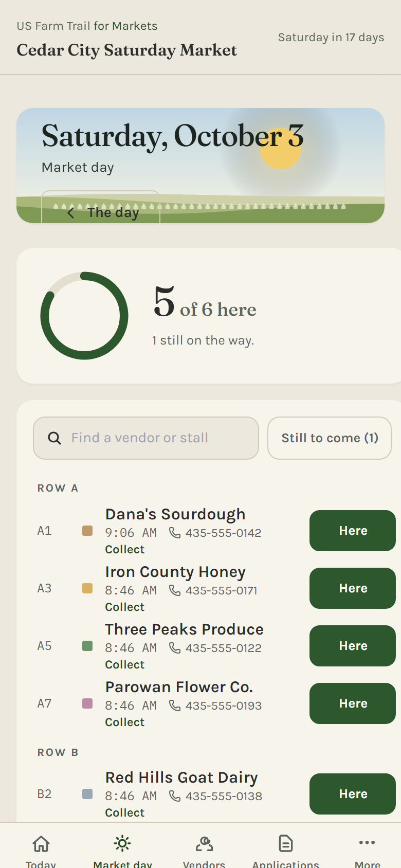Click the gray-blue swatch for stall B2
The height and width of the screenshot is (868, 401).
[x=87, y=794]
